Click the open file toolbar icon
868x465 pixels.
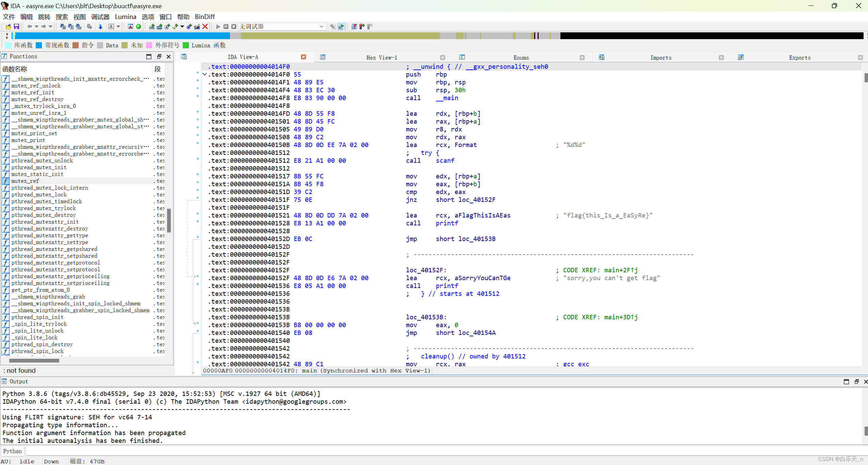(8, 27)
